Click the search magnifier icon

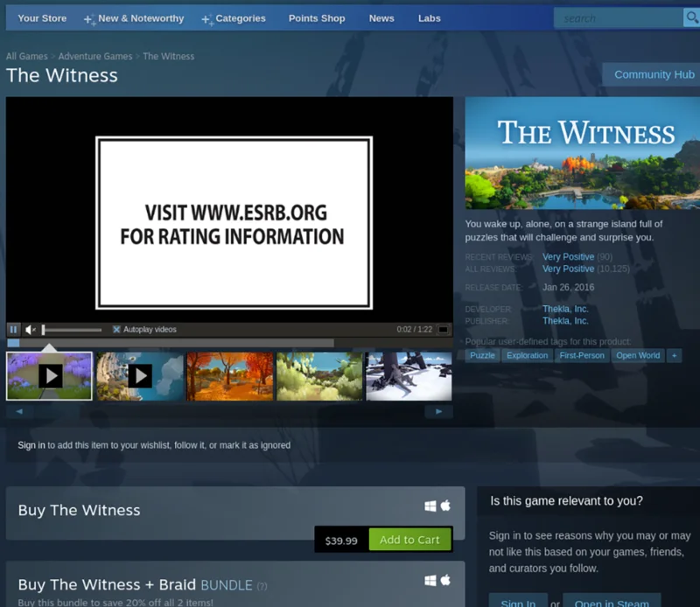pyautogui.click(x=691, y=17)
